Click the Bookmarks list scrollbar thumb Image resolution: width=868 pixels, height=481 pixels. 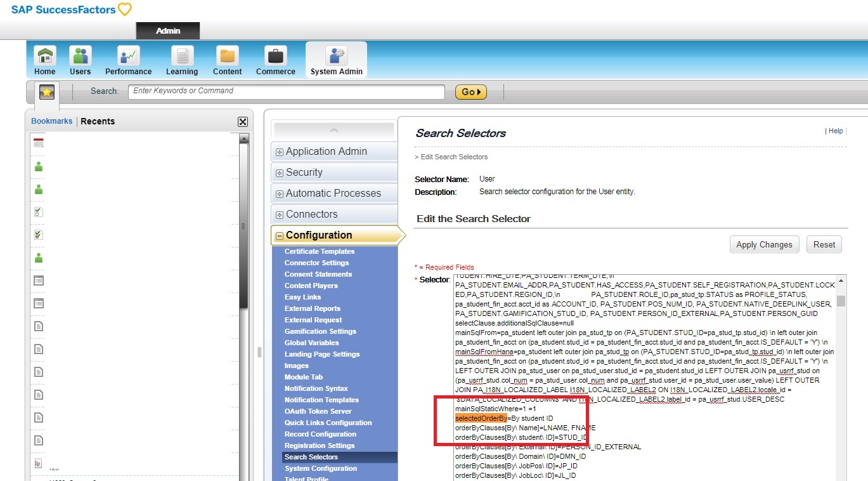coord(244,226)
